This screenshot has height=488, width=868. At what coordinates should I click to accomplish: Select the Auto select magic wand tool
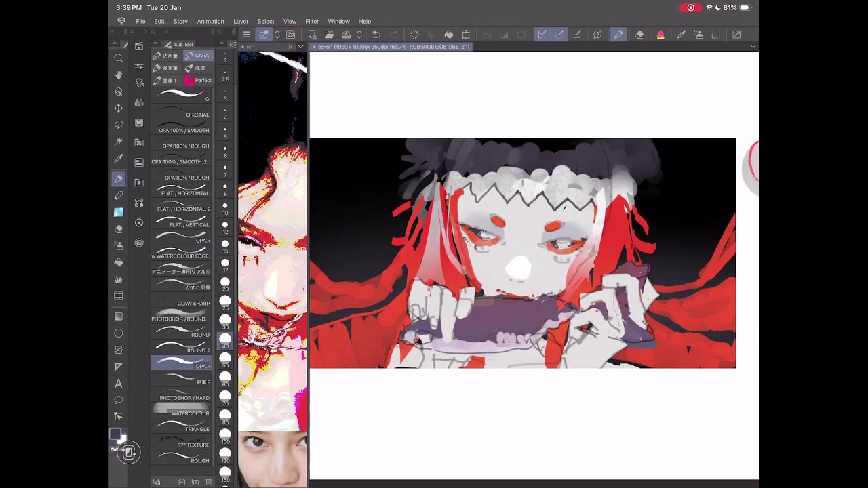[118, 142]
